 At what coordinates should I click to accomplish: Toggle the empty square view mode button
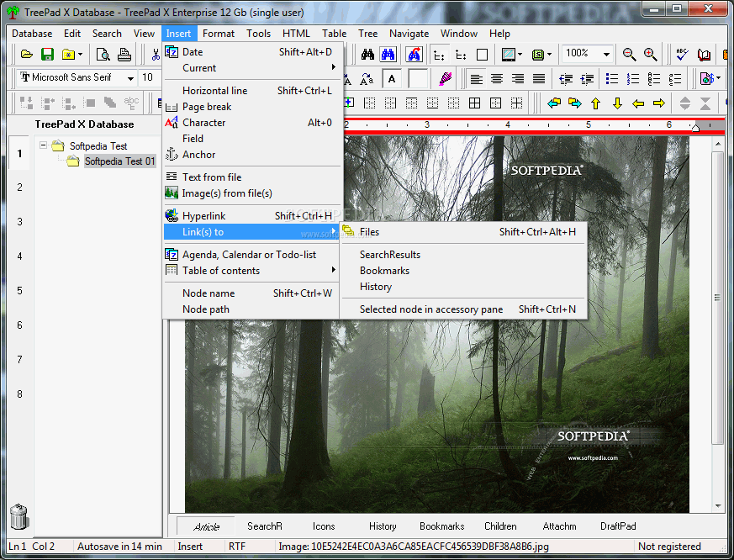(x=482, y=55)
